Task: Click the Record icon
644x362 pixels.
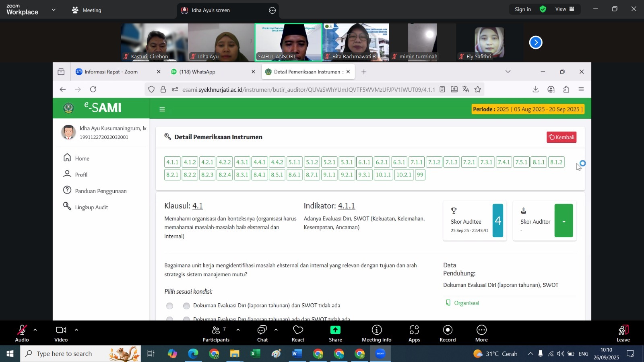Action: click(x=447, y=331)
